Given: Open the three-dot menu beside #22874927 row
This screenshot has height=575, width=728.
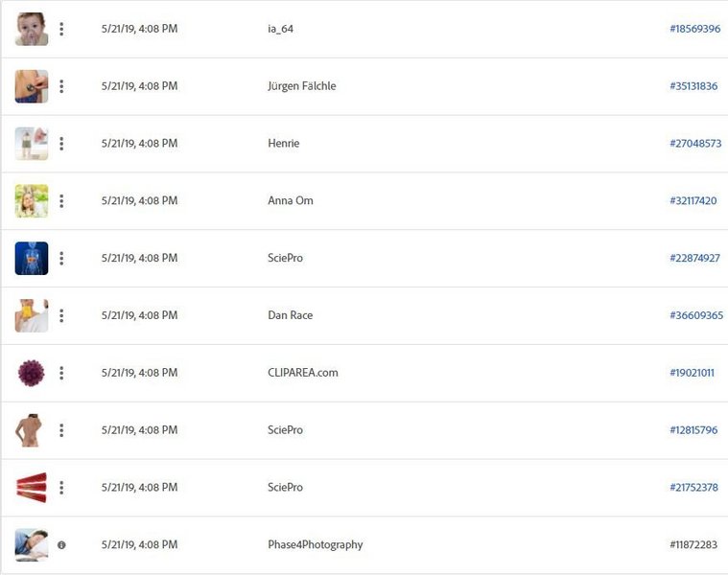Looking at the screenshot, I should click(x=61, y=259).
